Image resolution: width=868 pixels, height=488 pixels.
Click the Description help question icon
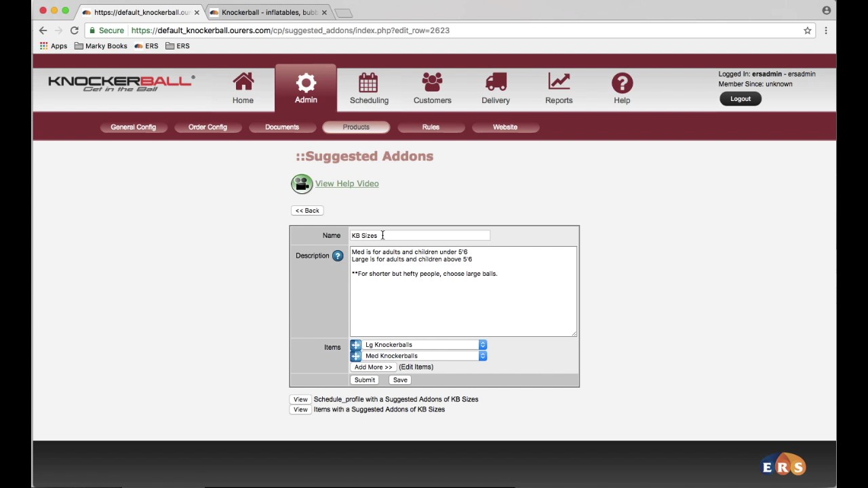coord(338,256)
